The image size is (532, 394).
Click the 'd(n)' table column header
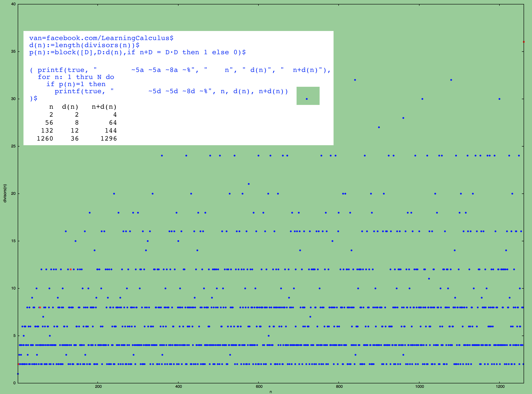[x=70, y=107]
